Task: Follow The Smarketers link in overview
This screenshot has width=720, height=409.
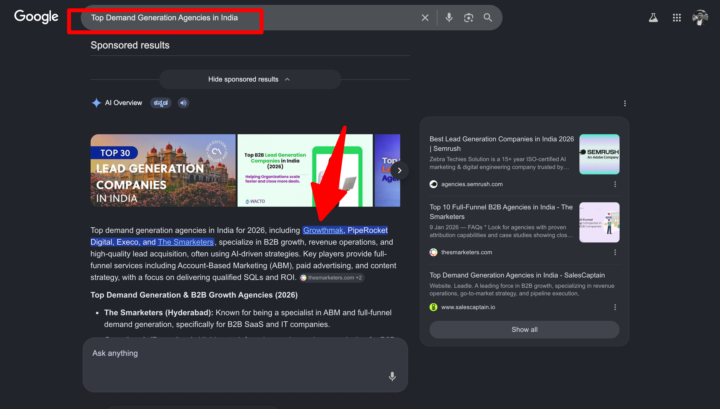Action: [186, 242]
